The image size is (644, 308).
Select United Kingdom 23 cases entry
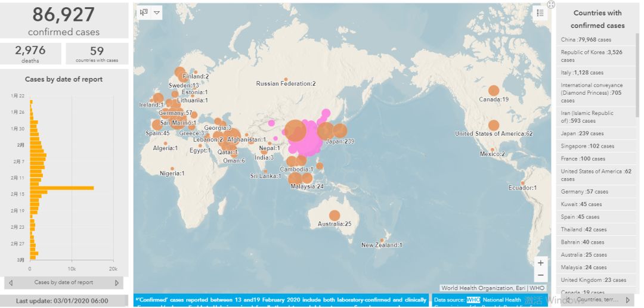tap(596, 280)
